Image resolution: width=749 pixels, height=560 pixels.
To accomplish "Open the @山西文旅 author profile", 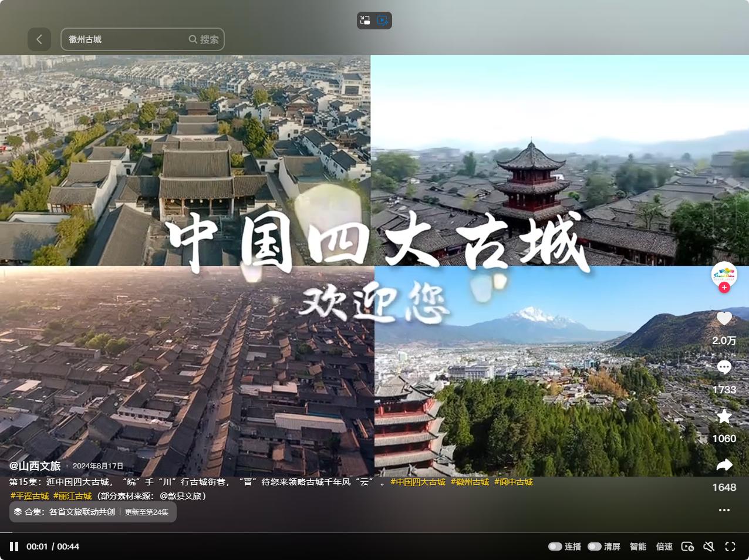I will tap(35, 465).
